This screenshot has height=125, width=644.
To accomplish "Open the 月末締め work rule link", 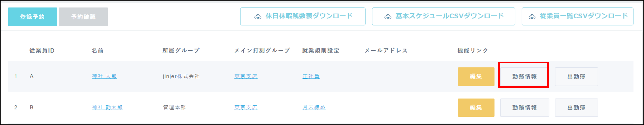I will [314, 107].
